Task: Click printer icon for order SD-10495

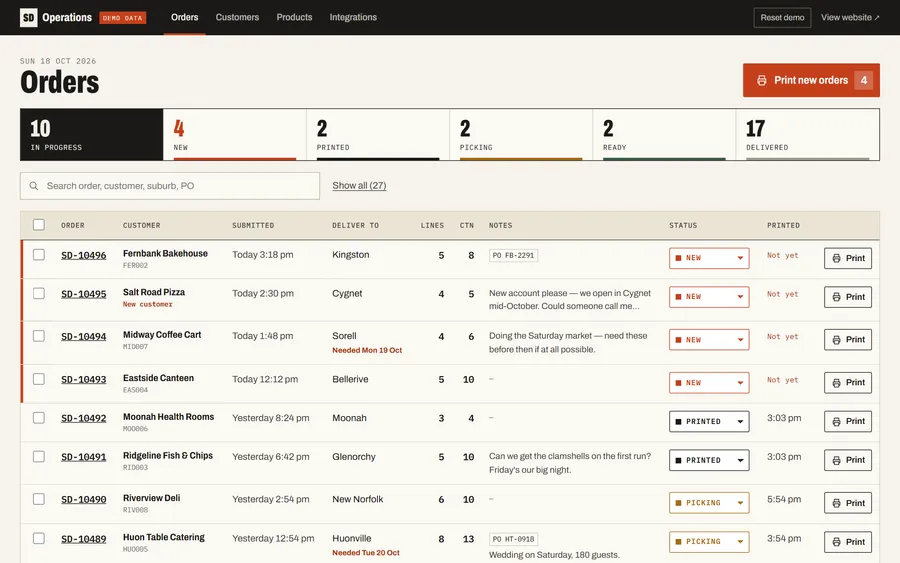Action: (x=836, y=297)
